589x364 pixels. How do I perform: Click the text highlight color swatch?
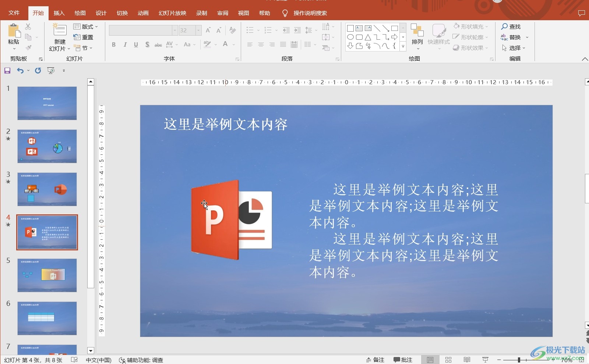pyautogui.click(x=207, y=44)
